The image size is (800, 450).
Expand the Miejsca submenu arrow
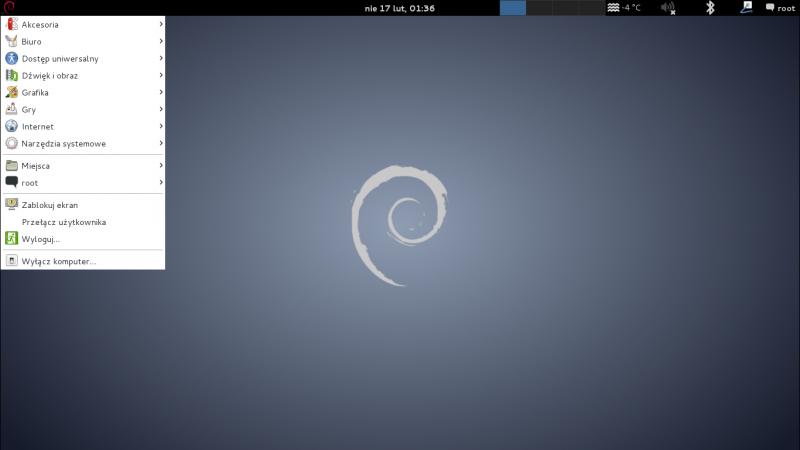click(160, 165)
